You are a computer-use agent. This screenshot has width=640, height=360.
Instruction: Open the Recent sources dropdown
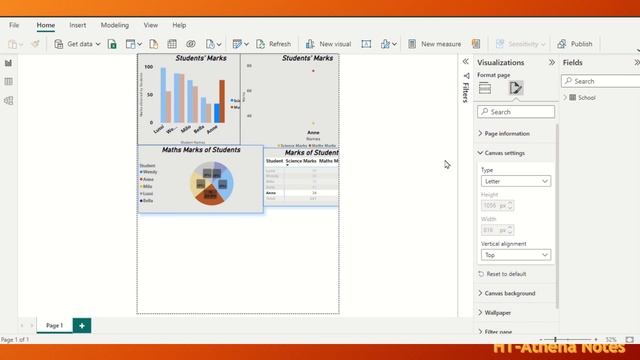tap(213, 44)
